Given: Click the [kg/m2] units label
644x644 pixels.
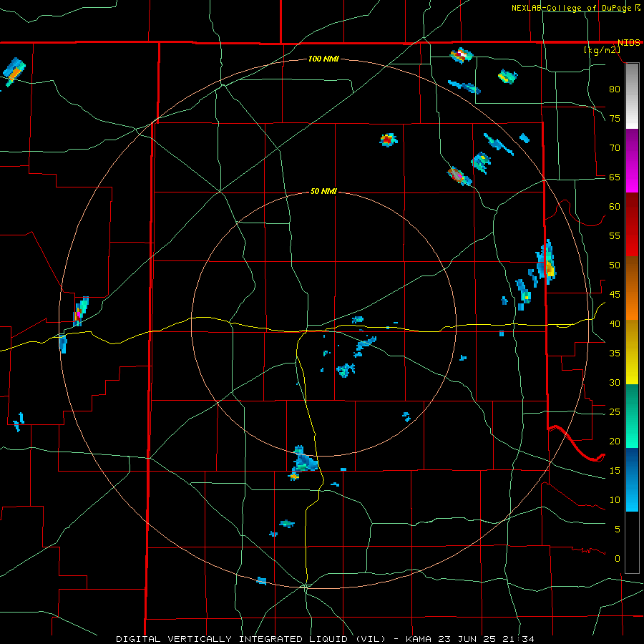Looking at the screenshot, I should 602,50.
